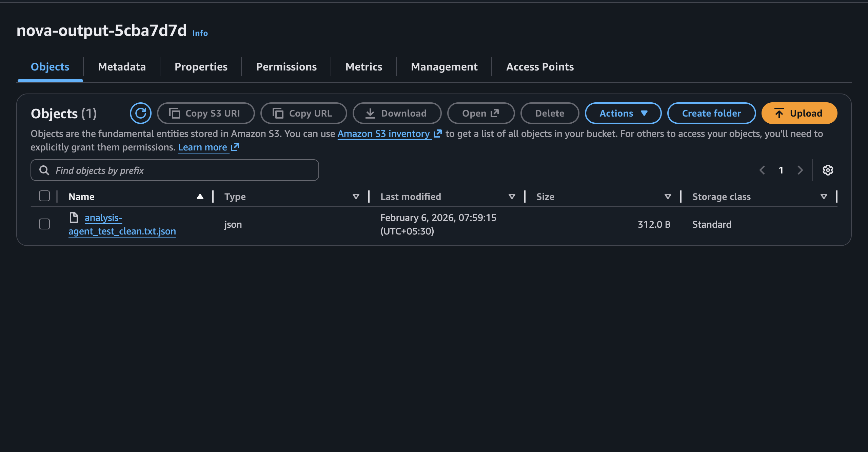
Task: Go to previous page chevron
Action: coord(762,170)
